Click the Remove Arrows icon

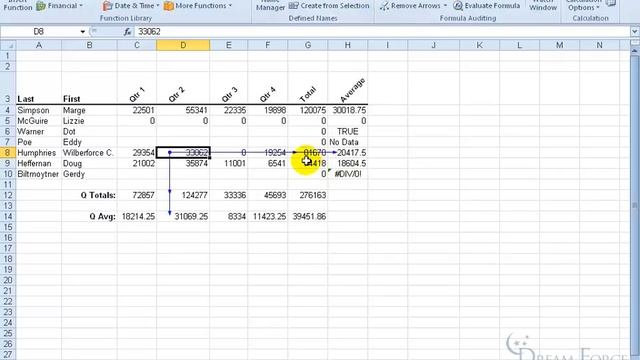click(384, 6)
